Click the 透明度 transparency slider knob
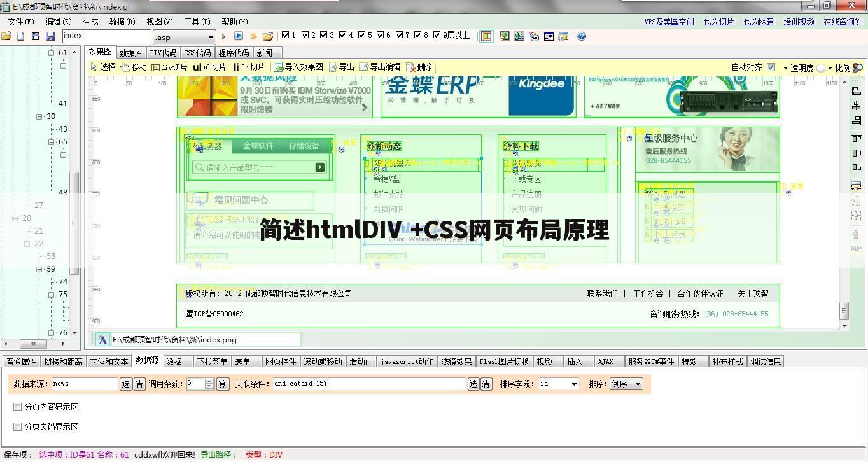868x462 pixels. [821, 67]
